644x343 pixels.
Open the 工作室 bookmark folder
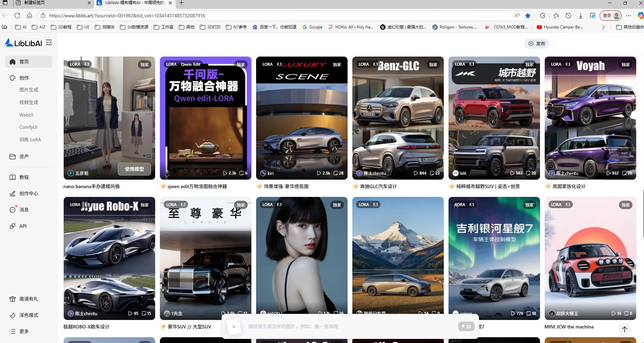(164, 27)
